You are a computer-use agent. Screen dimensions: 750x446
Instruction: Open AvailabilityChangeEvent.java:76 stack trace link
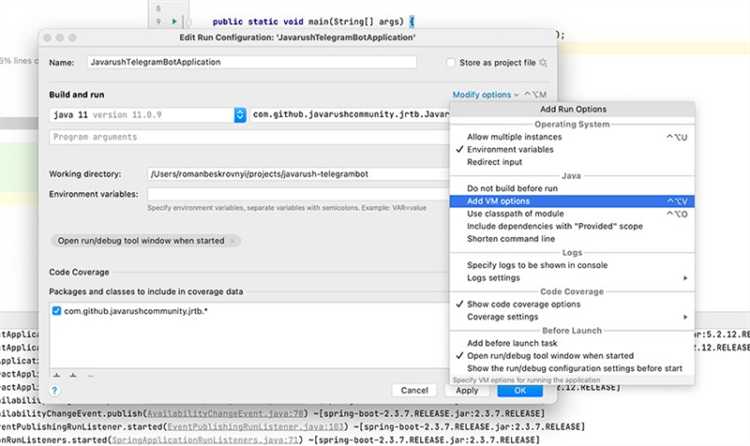pyautogui.click(x=225, y=413)
